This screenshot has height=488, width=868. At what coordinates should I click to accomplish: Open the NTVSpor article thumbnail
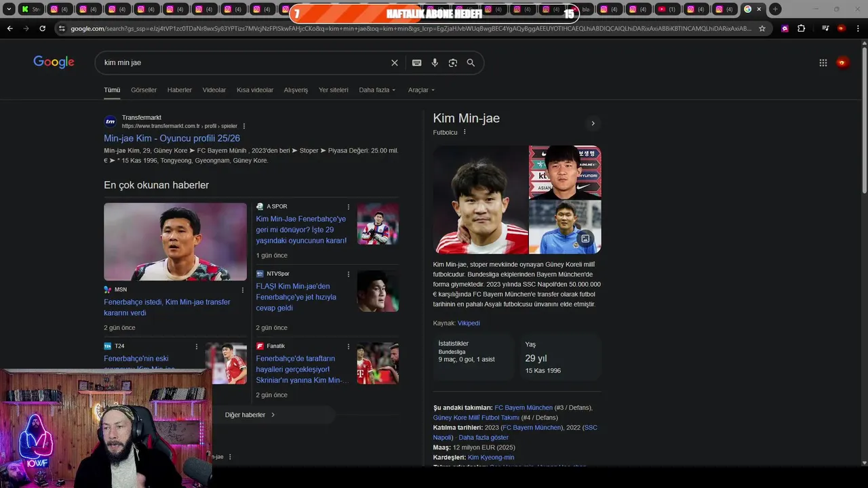pos(378,291)
